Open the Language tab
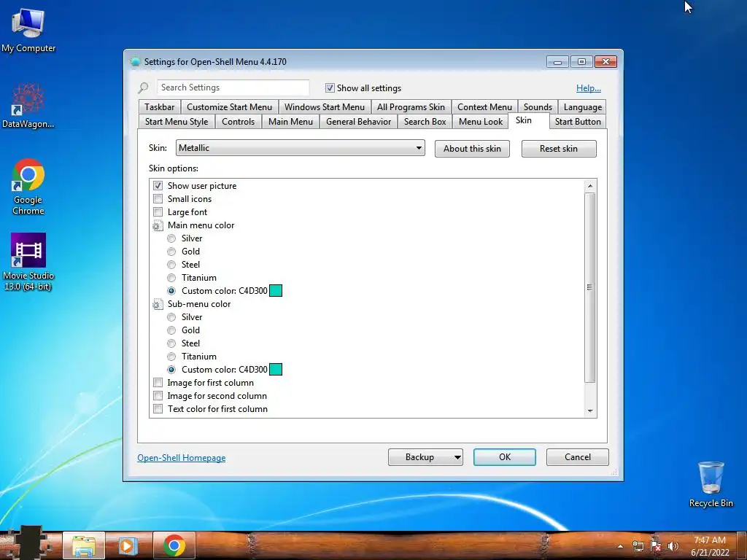Screen dimensions: 747x560 click(583, 107)
